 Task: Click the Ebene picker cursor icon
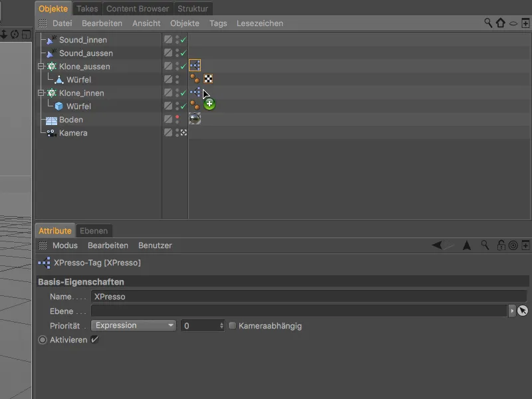click(523, 311)
